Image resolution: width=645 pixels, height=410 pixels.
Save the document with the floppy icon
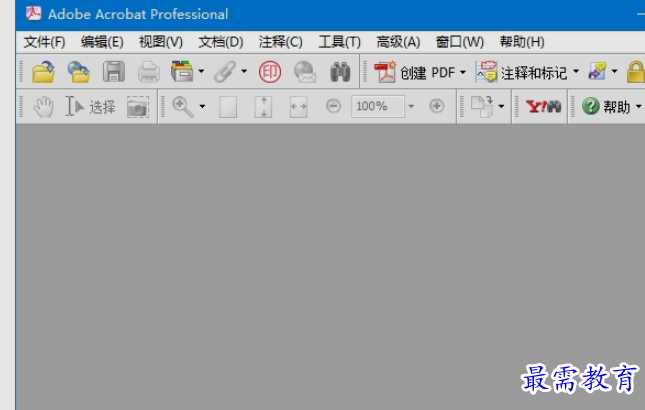tap(114, 72)
